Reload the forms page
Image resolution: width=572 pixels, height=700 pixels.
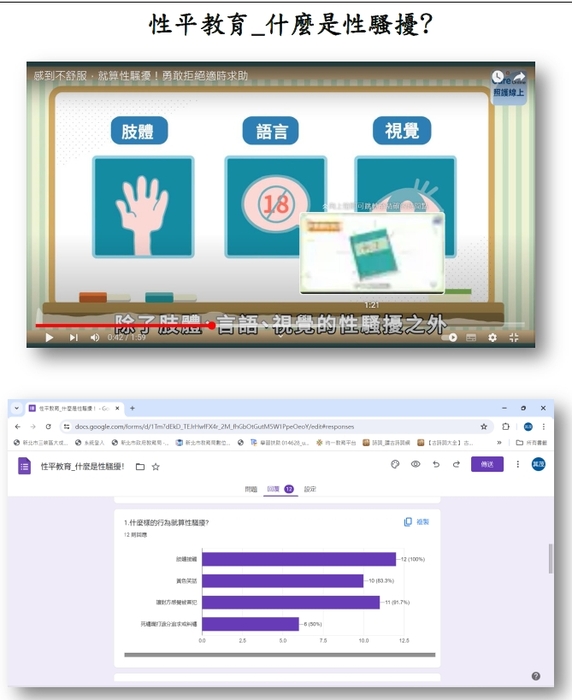pos(48,426)
